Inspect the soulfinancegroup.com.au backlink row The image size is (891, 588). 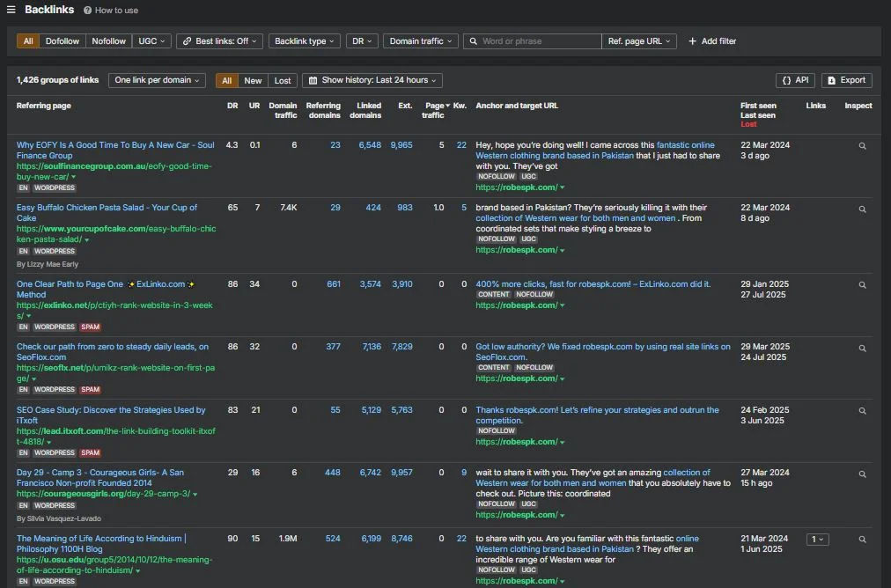point(862,146)
